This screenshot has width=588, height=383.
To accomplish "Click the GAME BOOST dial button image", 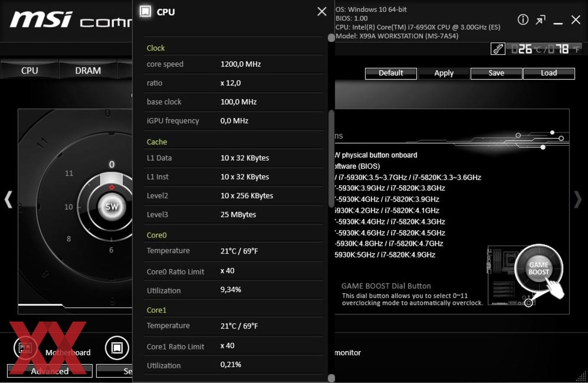I will 539,269.
